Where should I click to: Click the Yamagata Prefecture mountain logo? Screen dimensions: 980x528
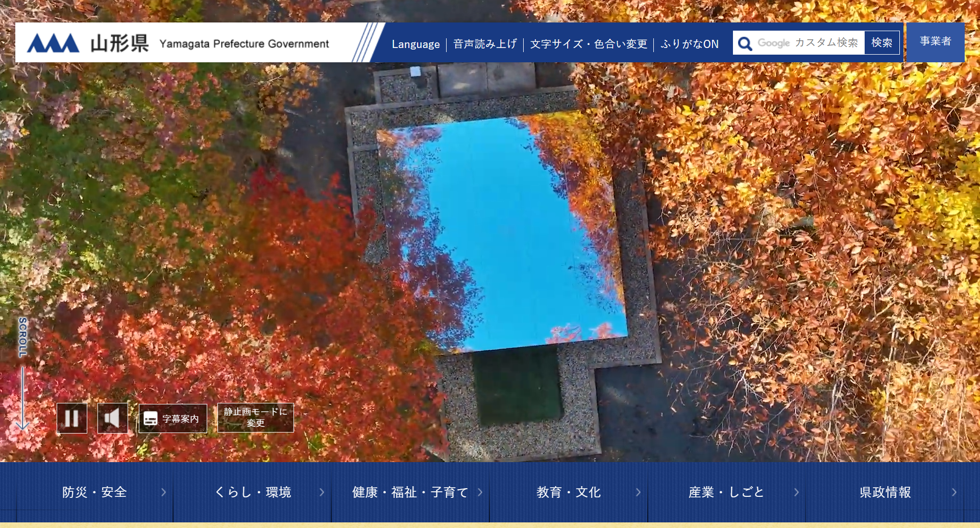coord(53,43)
